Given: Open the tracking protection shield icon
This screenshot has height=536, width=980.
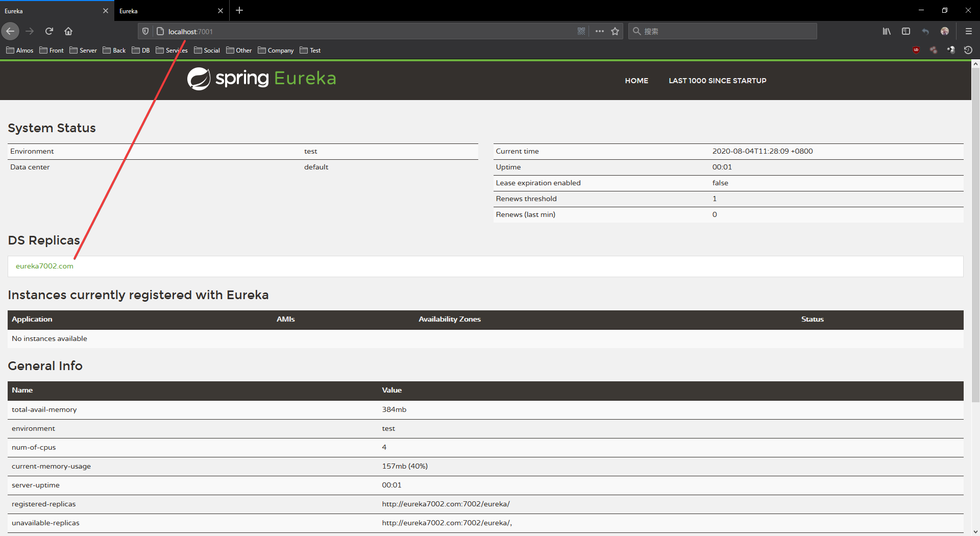Looking at the screenshot, I should (x=145, y=31).
